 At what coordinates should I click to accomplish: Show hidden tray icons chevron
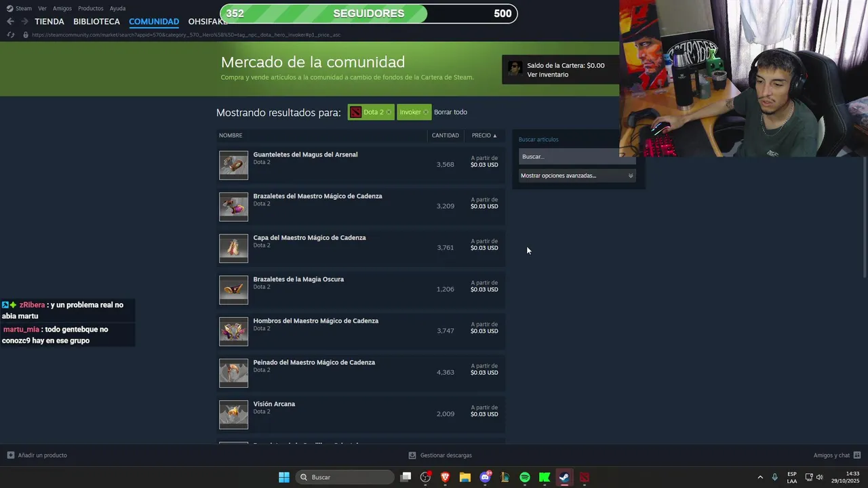click(759, 477)
